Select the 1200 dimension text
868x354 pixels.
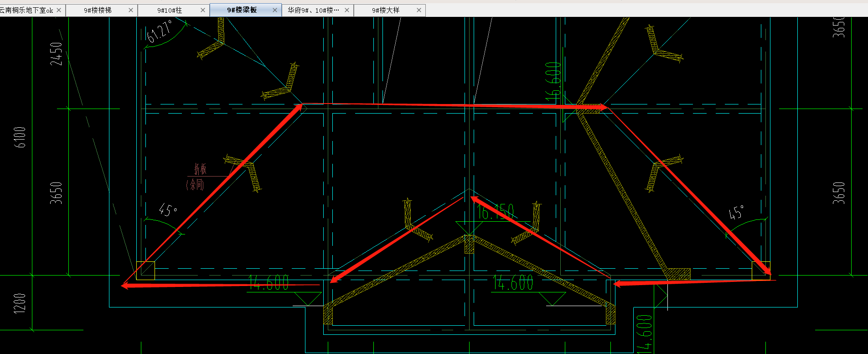click(20, 303)
